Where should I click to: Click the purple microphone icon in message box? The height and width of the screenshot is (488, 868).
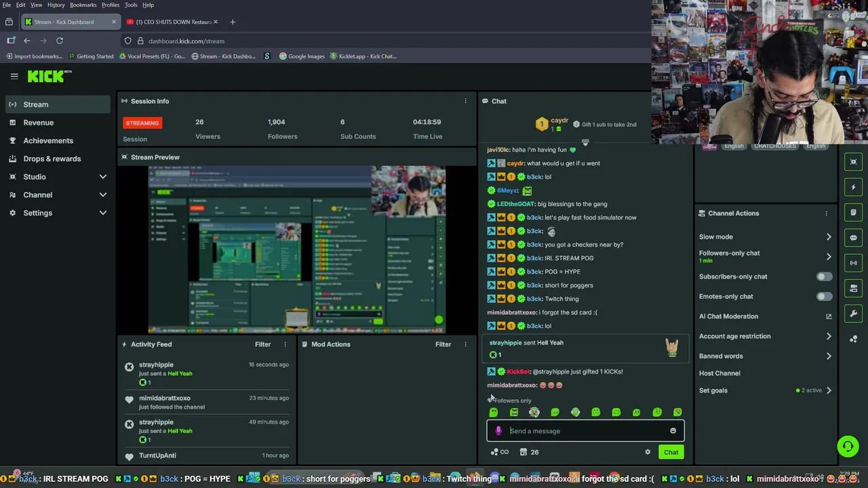498,431
